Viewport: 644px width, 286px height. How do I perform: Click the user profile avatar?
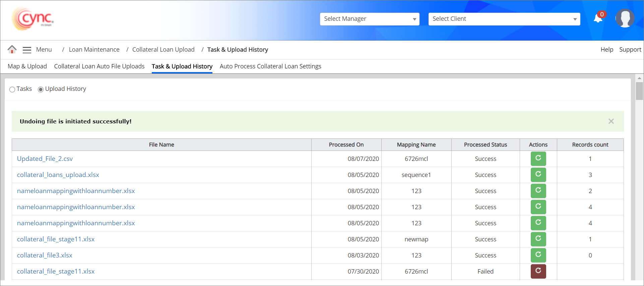pyautogui.click(x=625, y=18)
